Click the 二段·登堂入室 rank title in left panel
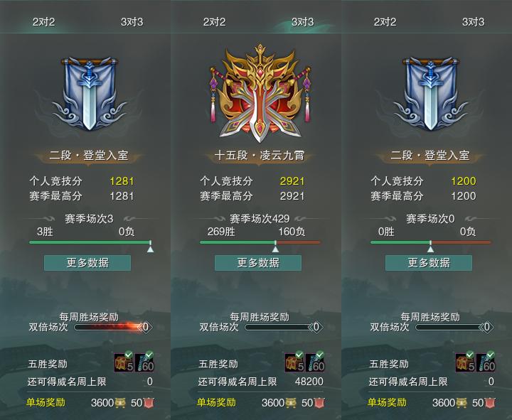The height and width of the screenshot is (420, 512). [x=88, y=156]
